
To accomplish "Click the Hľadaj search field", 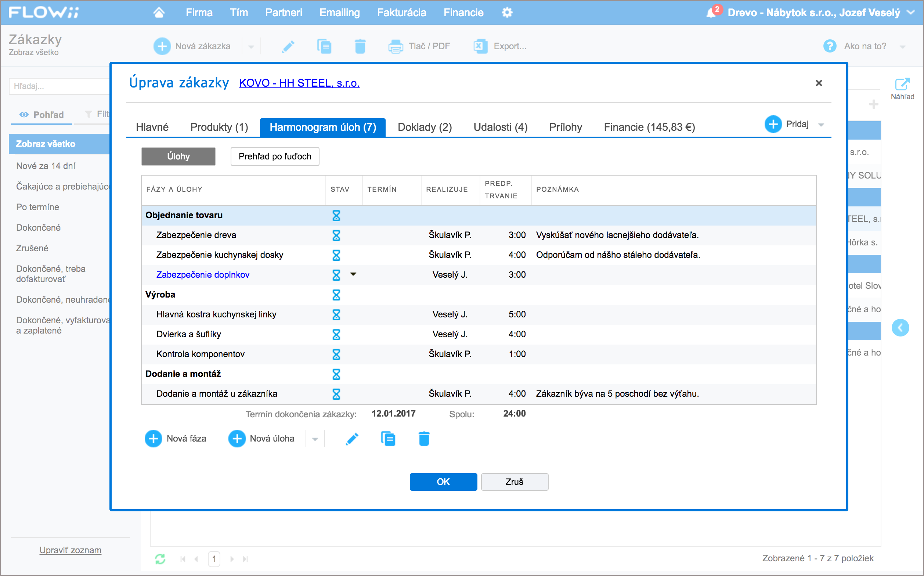I will click(60, 86).
